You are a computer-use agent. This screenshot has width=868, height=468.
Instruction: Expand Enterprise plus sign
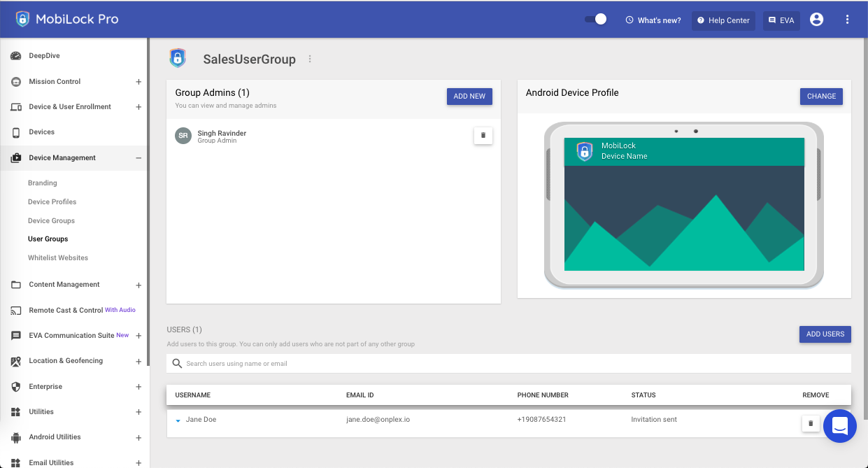click(138, 387)
